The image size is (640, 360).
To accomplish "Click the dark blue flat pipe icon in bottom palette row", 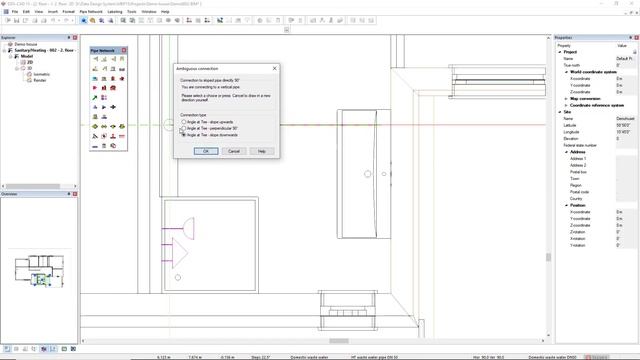I will point(95,146).
